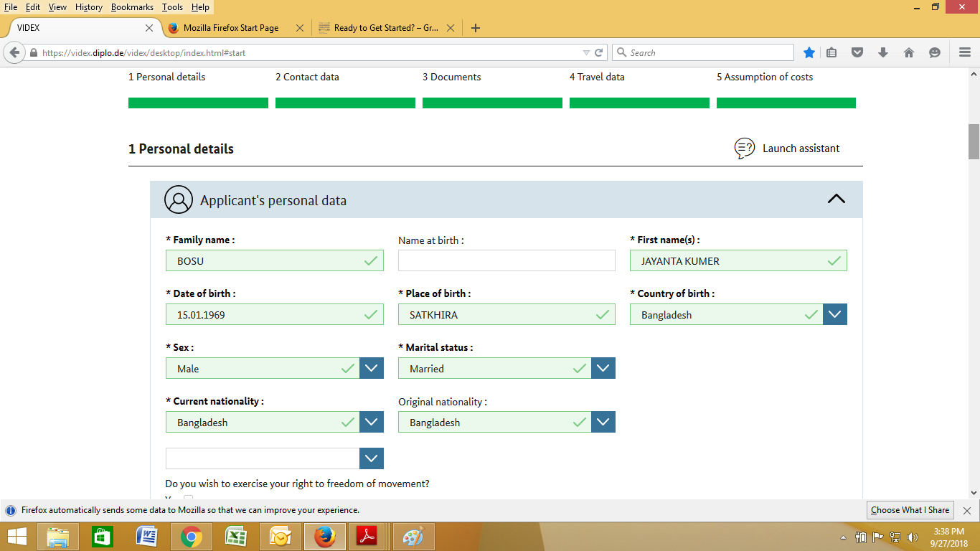The width and height of the screenshot is (980, 551).
Task: Click the Name at birth input field
Action: pyautogui.click(x=507, y=260)
